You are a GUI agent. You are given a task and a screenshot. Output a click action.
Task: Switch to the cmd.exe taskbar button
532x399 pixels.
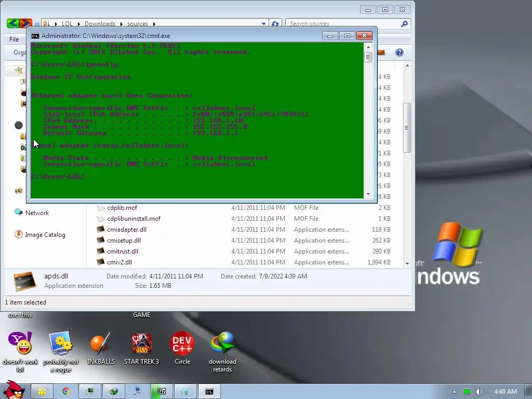point(209,392)
